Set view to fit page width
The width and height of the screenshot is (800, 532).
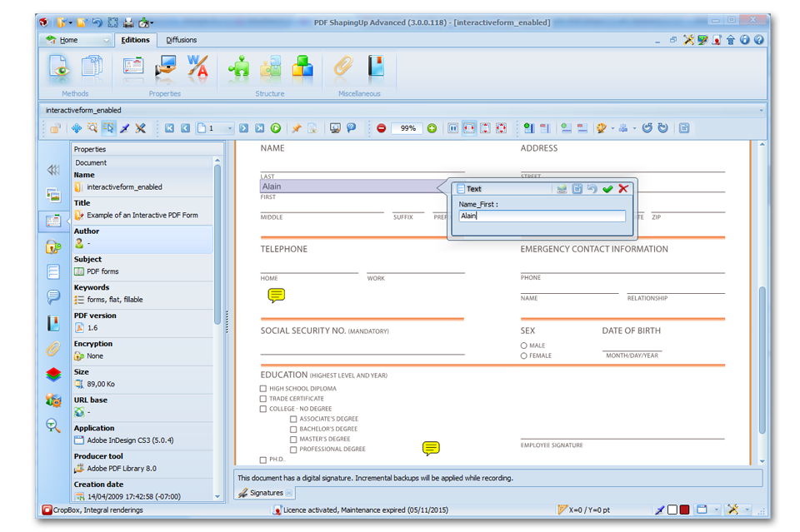tap(469, 128)
